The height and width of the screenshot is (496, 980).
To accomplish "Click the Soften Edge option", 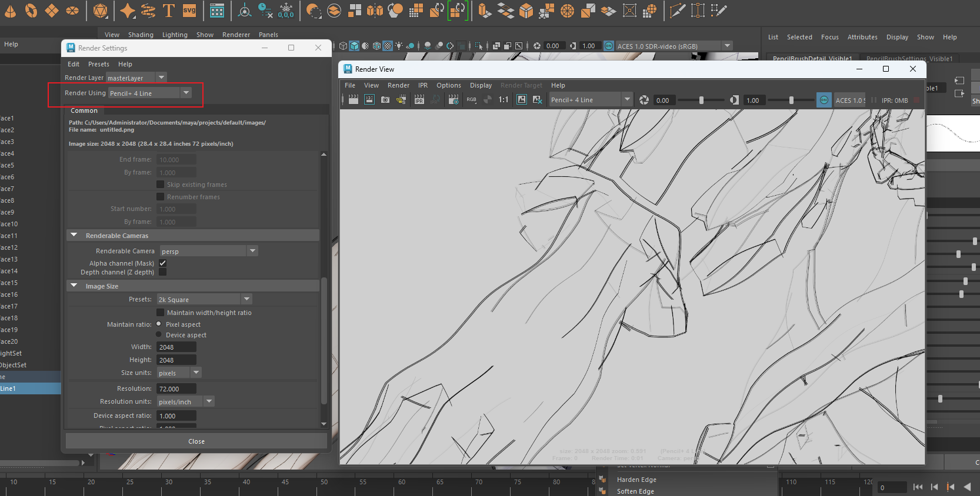I will coord(635,491).
